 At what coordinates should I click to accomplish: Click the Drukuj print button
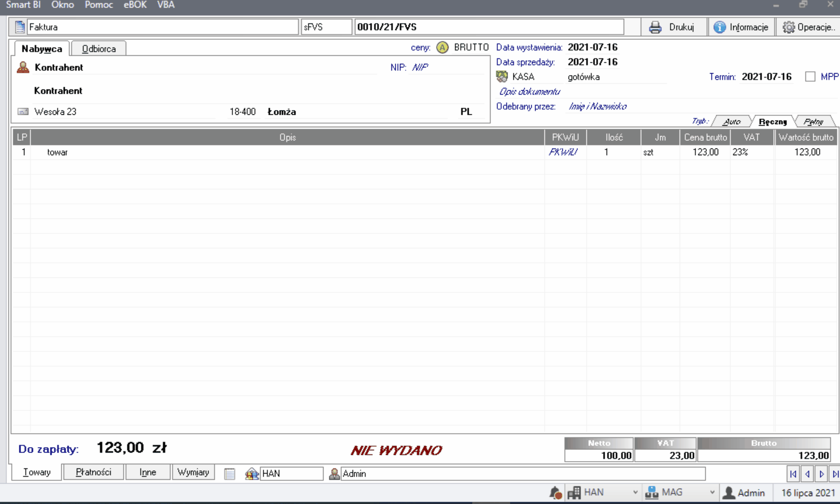click(x=673, y=27)
